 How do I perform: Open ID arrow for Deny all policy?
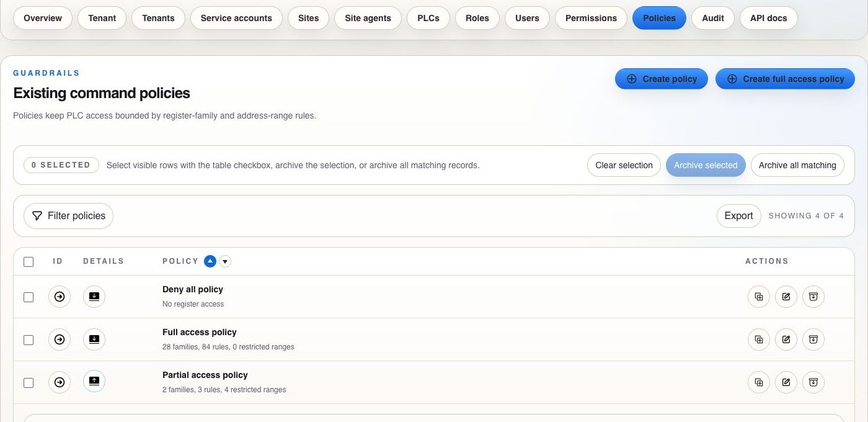[x=60, y=297]
